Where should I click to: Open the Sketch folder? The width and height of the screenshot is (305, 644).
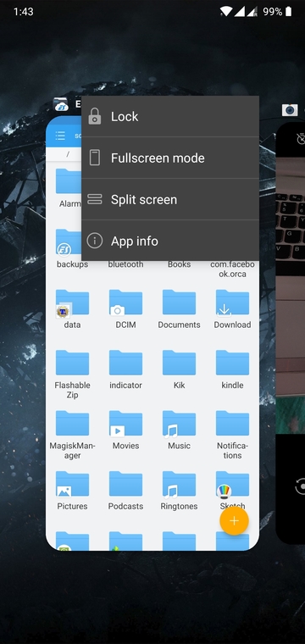click(x=232, y=491)
